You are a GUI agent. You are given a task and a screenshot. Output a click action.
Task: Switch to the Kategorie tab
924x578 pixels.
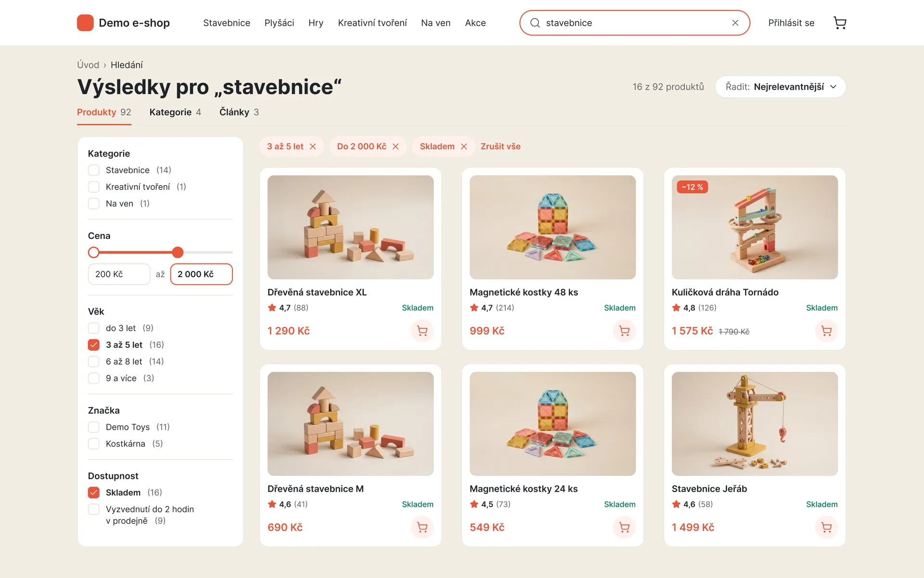pyautogui.click(x=175, y=112)
